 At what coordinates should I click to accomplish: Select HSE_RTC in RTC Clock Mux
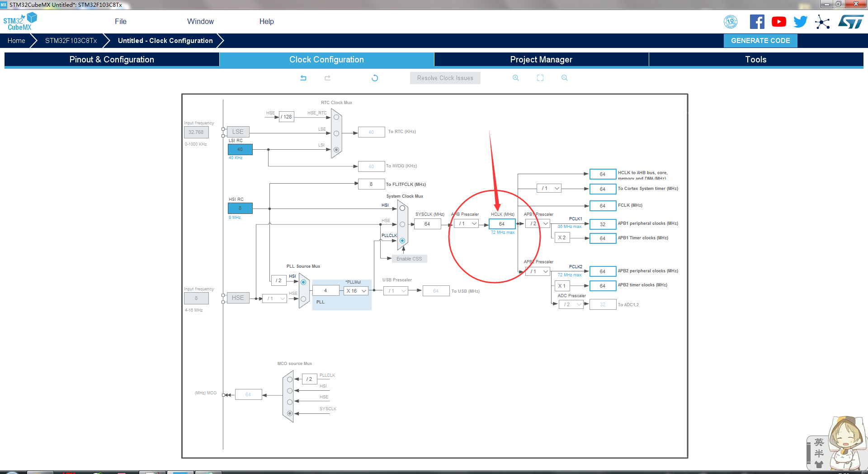click(336, 117)
